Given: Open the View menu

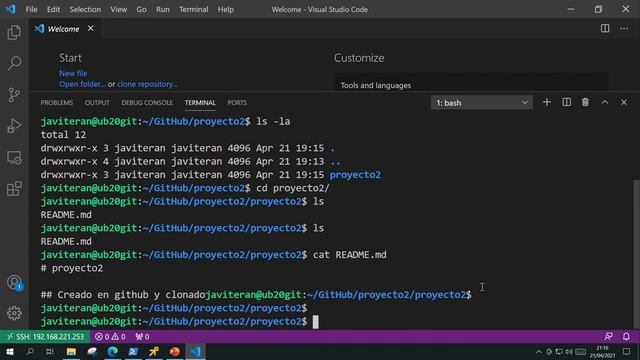Looking at the screenshot, I should click(118, 9).
